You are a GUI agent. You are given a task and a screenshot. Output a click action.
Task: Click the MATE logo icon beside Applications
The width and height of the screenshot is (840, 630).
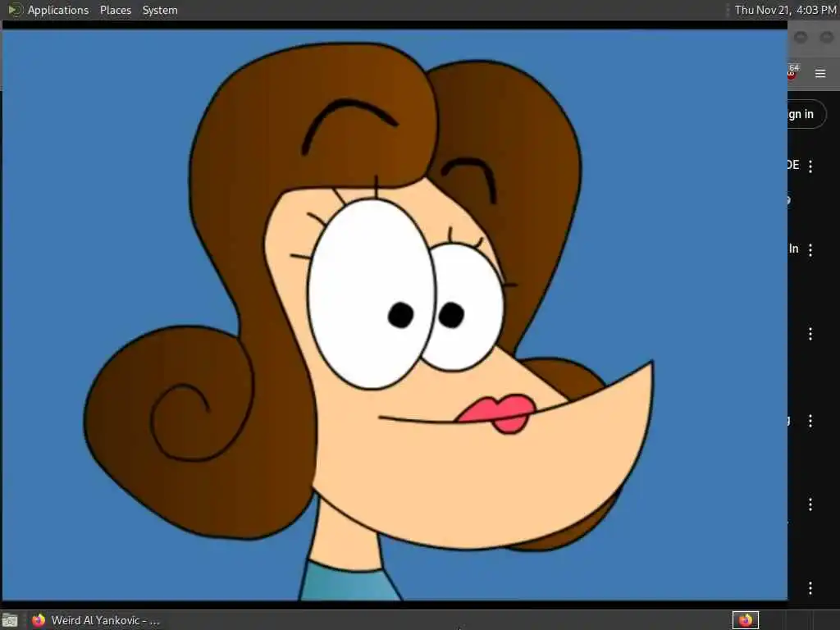pos(15,10)
